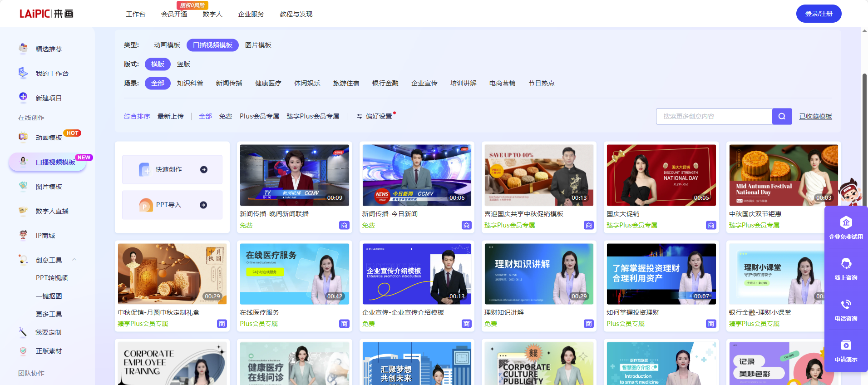The width and height of the screenshot is (868, 385).
Task: Open 线上咨询 headset icon
Action: tap(846, 263)
